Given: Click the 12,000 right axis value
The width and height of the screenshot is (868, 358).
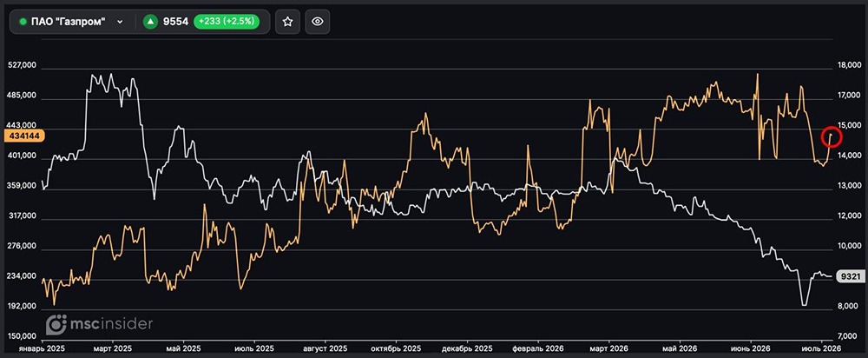Looking at the screenshot, I should point(848,216).
